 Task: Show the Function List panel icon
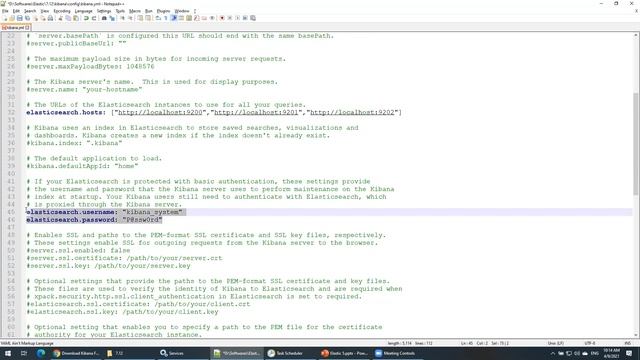click(197, 18)
